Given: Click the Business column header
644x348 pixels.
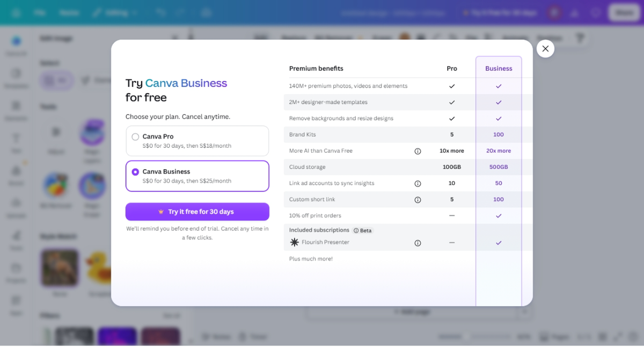Looking at the screenshot, I should [x=499, y=68].
